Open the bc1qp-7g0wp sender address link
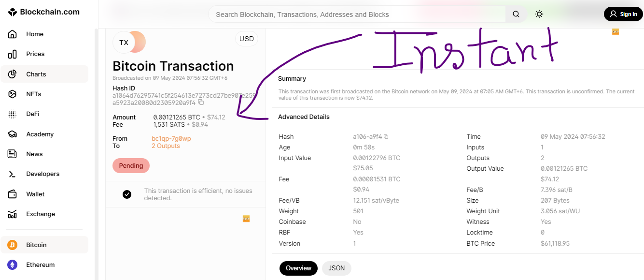This screenshot has width=644, height=280. (x=171, y=139)
